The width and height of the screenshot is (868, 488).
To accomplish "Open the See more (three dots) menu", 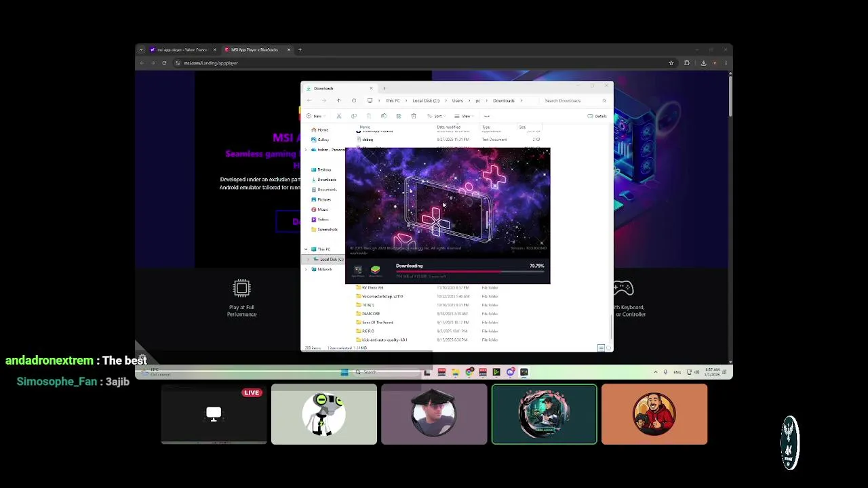I will point(487,116).
